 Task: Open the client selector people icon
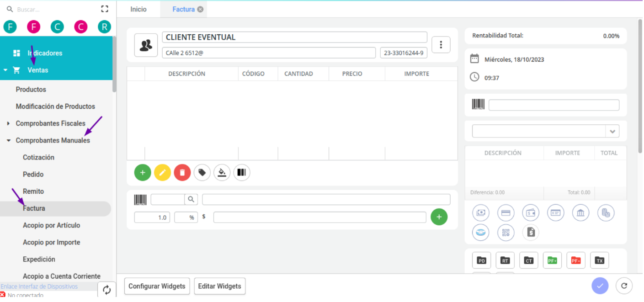coord(146,45)
